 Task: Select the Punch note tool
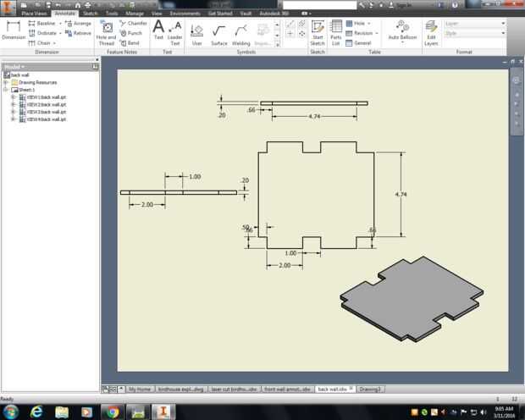point(131,33)
